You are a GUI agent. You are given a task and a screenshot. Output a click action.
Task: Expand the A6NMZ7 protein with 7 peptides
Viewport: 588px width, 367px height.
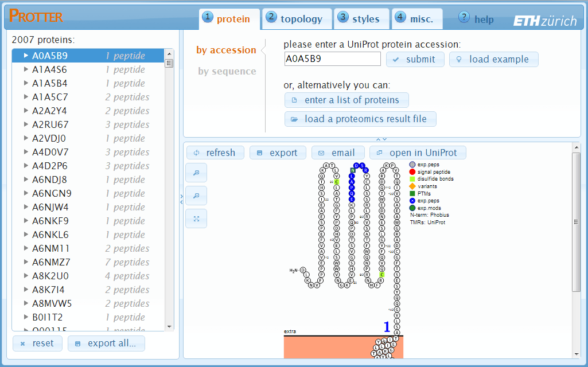pyautogui.click(x=26, y=262)
